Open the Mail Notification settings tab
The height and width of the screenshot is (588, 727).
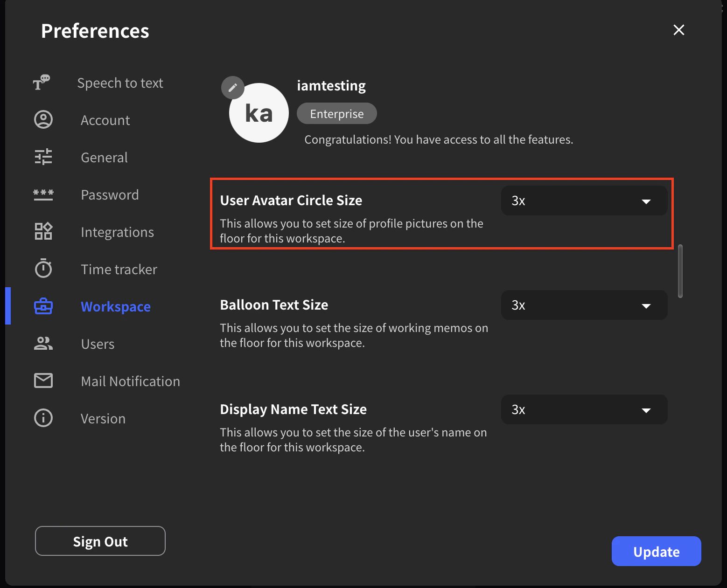(130, 381)
